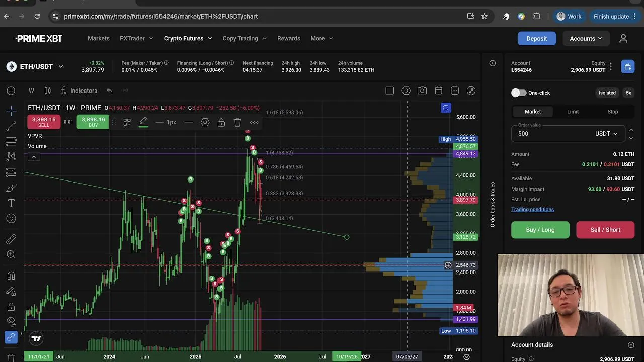Activate the zoom-in magnifier tool
This screenshot has width=644, height=362.
[11, 255]
